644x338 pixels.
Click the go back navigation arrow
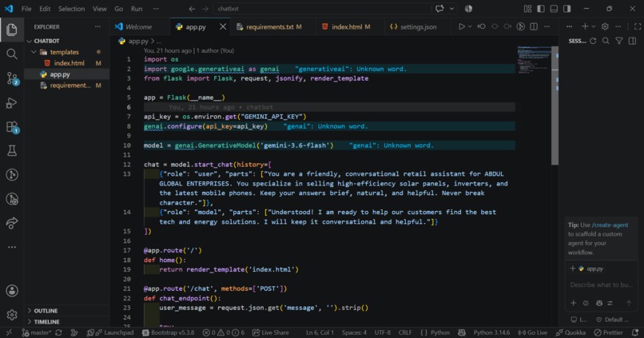tap(192, 9)
